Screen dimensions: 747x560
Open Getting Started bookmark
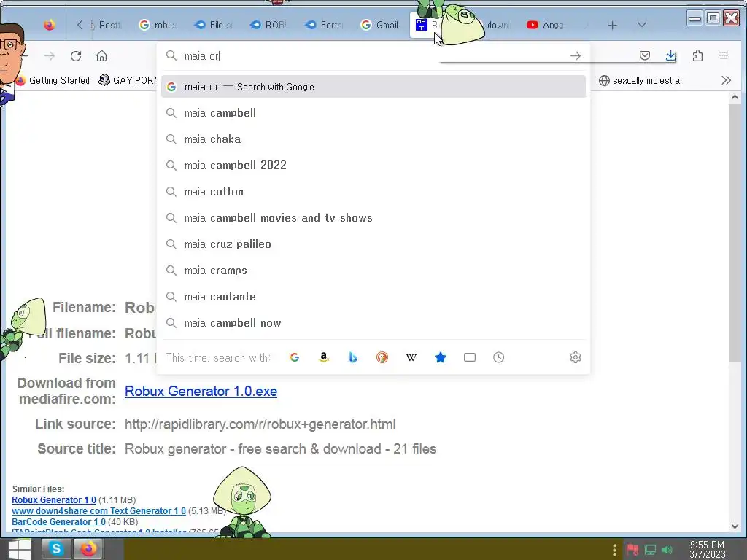tap(53, 80)
